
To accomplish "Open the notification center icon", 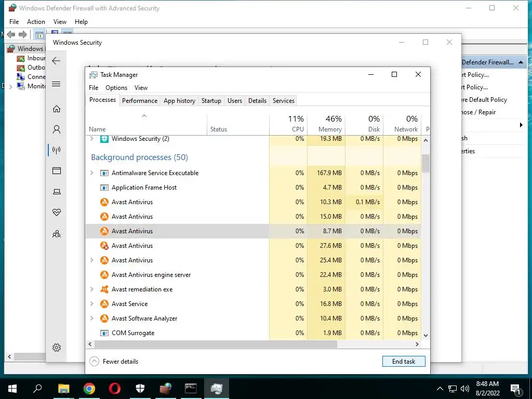I will (516, 389).
